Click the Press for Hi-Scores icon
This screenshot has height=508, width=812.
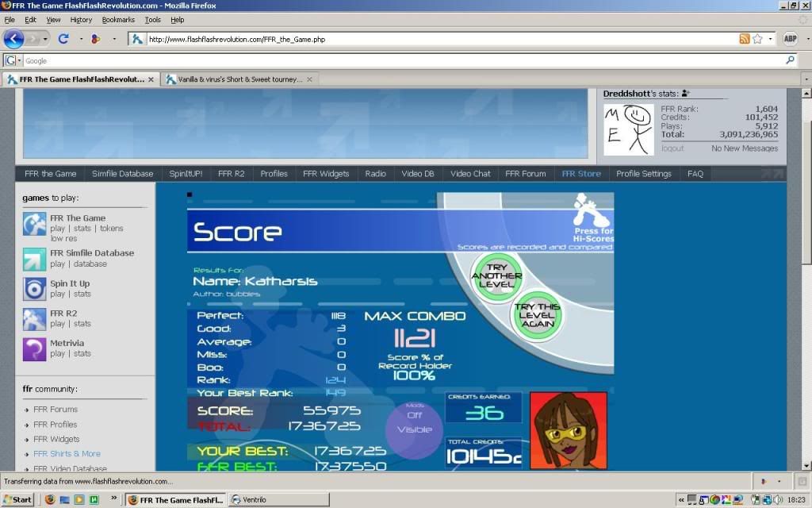pyautogui.click(x=592, y=214)
